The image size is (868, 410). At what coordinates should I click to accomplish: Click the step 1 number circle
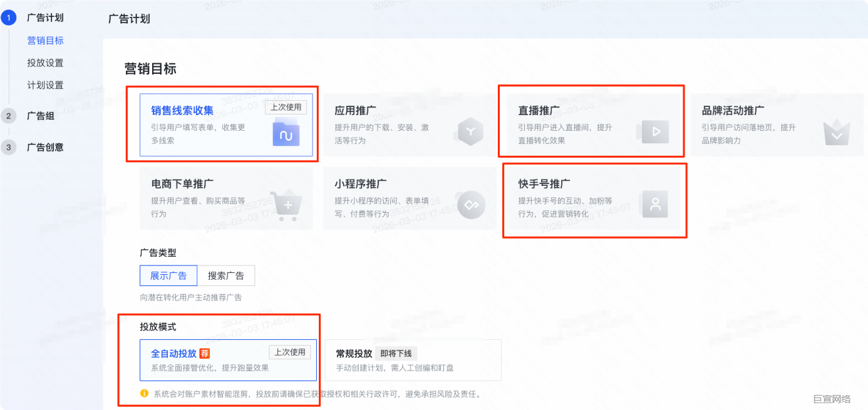[x=9, y=18]
